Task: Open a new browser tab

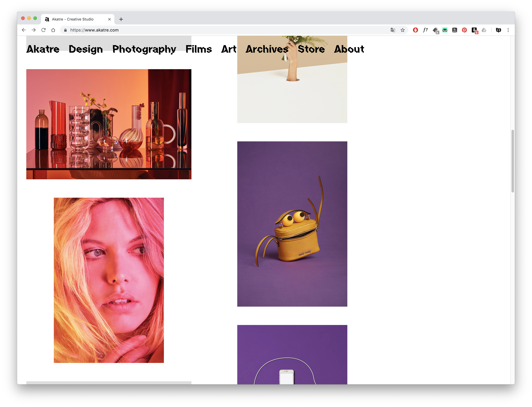Action: point(121,19)
